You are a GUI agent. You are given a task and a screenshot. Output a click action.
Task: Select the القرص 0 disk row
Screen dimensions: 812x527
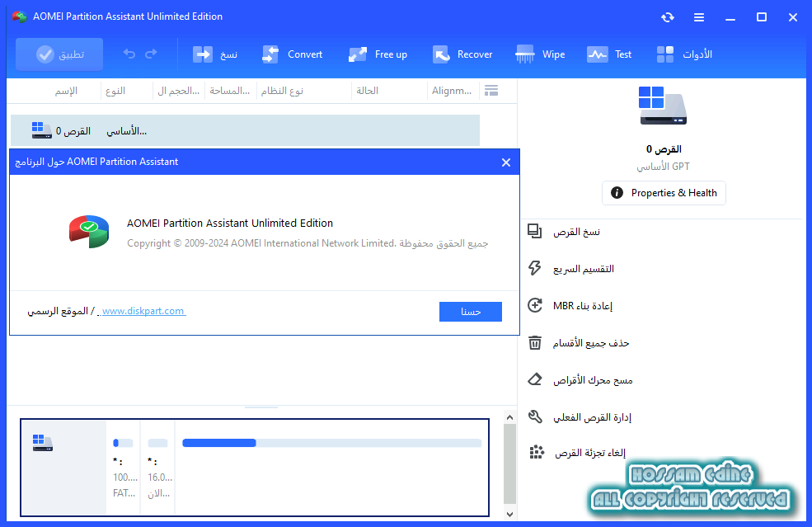point(245,130)
